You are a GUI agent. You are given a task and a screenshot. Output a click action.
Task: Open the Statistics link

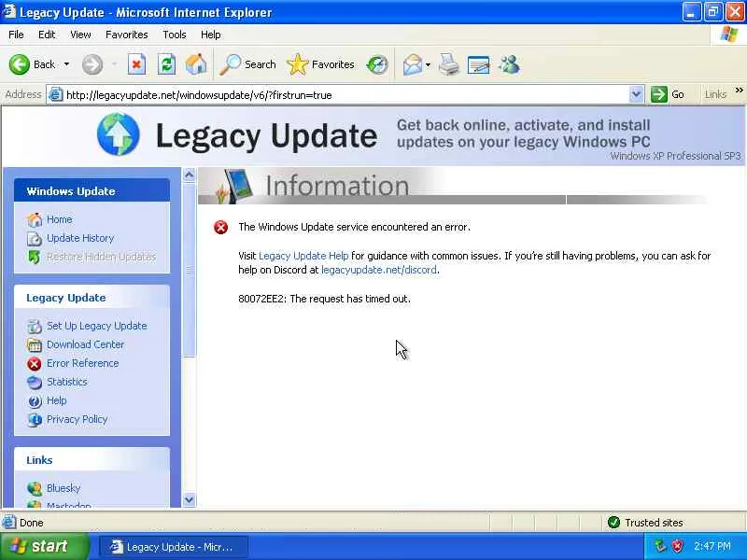(x=66, y=382)
